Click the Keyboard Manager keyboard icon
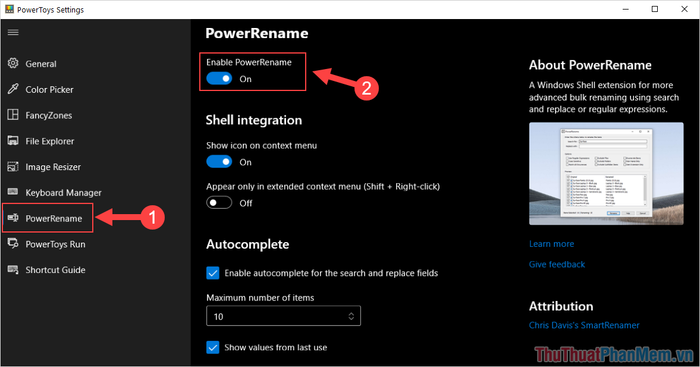This screenshot has height=367, width=700. 13,192
